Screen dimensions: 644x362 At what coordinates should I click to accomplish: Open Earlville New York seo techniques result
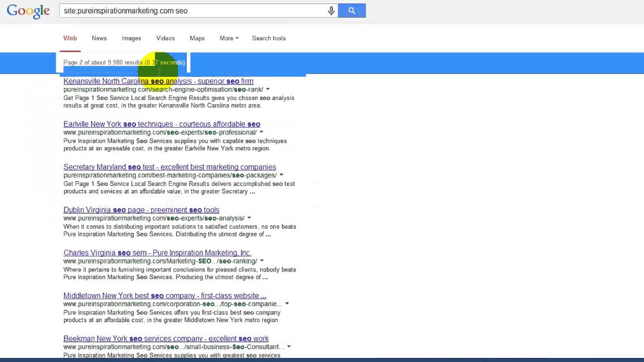[162, 124]
